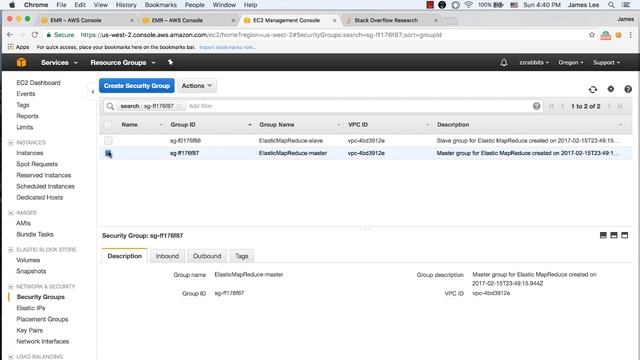Viewport: 640px width, 360px height.
Task: Collapse the NETWORK & SECURITY section
Action: point(11,286)
